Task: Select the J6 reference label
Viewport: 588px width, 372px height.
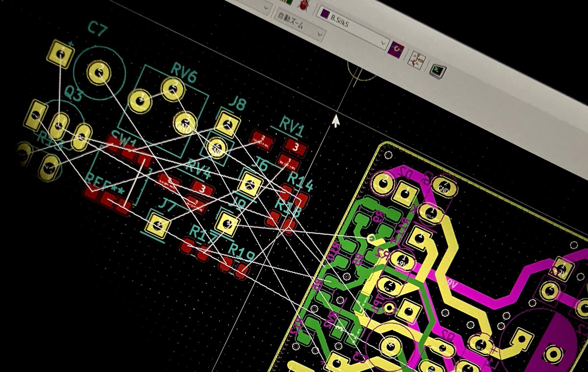Action: click(259, 164)
